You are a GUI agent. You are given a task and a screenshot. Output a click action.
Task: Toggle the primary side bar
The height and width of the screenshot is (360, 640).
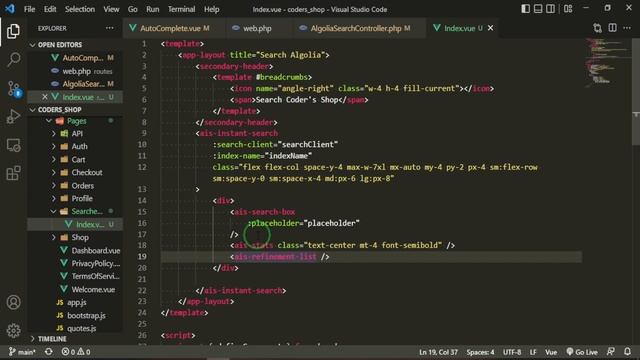(x=525, y=9)
